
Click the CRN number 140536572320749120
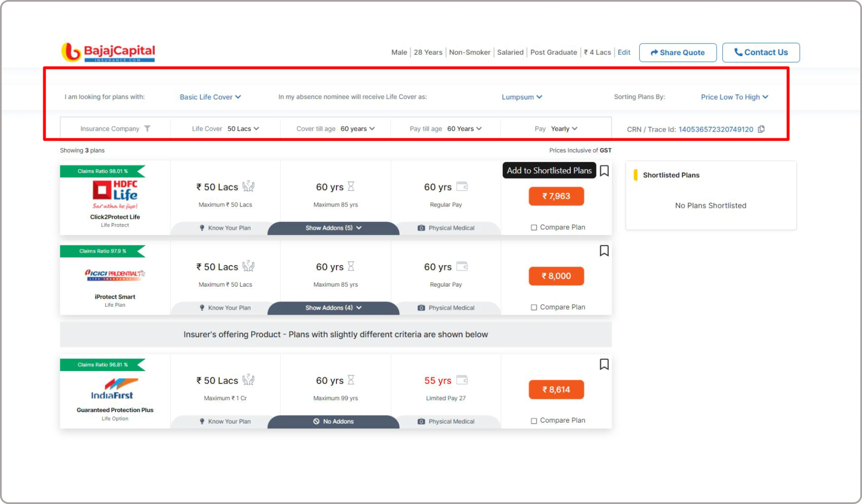(716, 129)
